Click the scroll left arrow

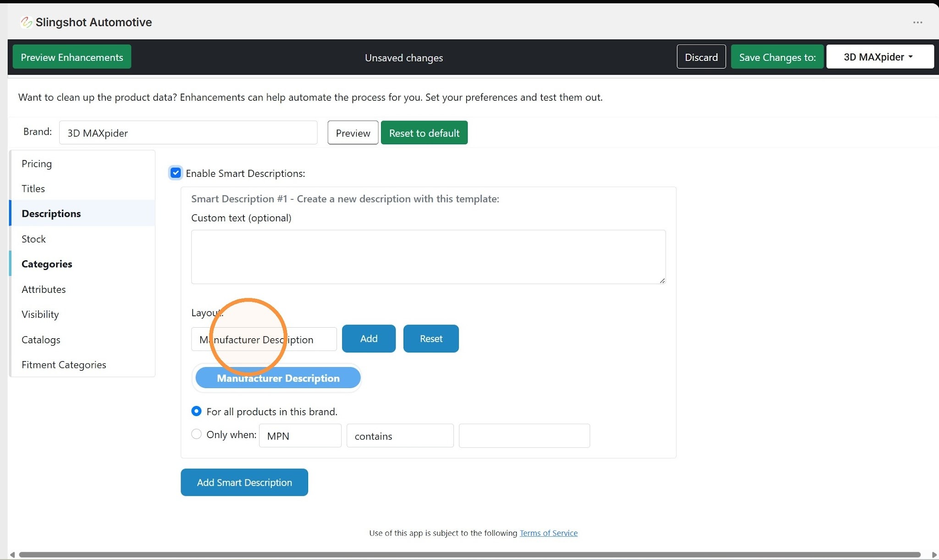coord(12,555)
